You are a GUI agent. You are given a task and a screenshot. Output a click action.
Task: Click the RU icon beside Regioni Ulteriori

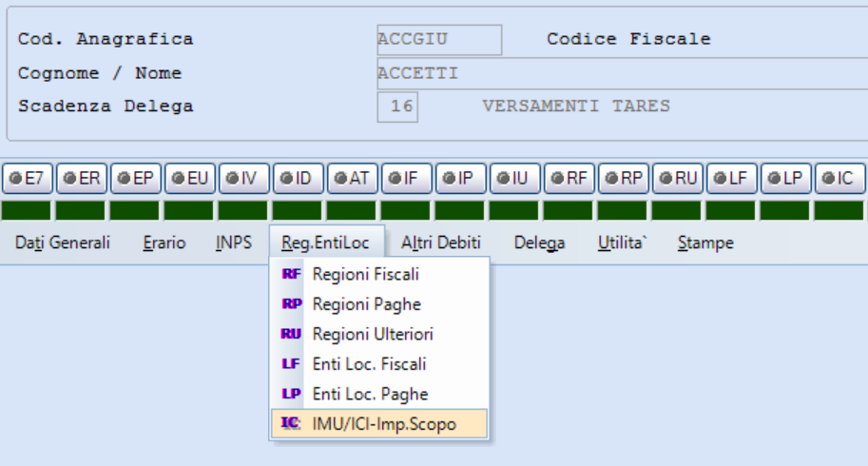[290, 335]
